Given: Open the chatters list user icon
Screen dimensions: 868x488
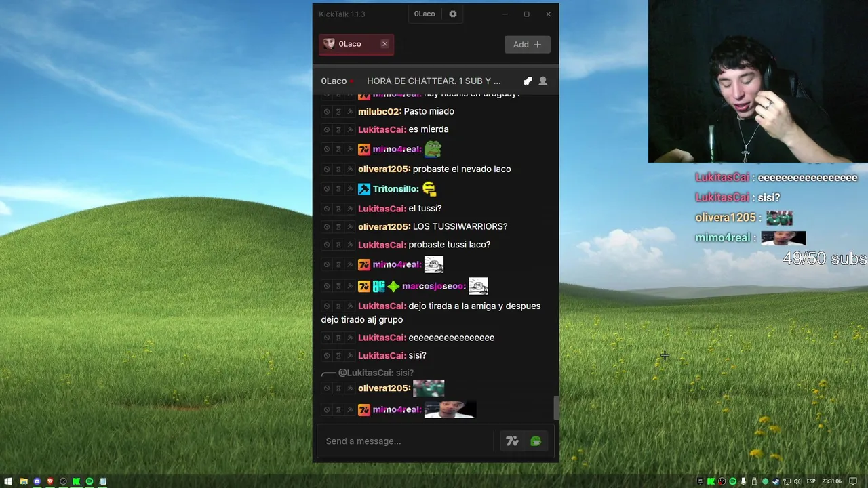Looking at the screenshot, I should [542, 81].
